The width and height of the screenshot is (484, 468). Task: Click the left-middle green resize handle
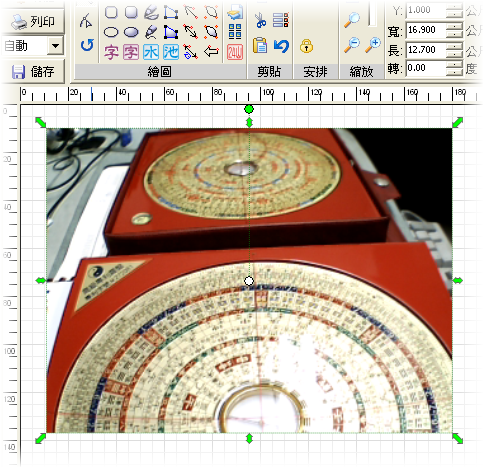pyautogui.click(x=41, y=281)
